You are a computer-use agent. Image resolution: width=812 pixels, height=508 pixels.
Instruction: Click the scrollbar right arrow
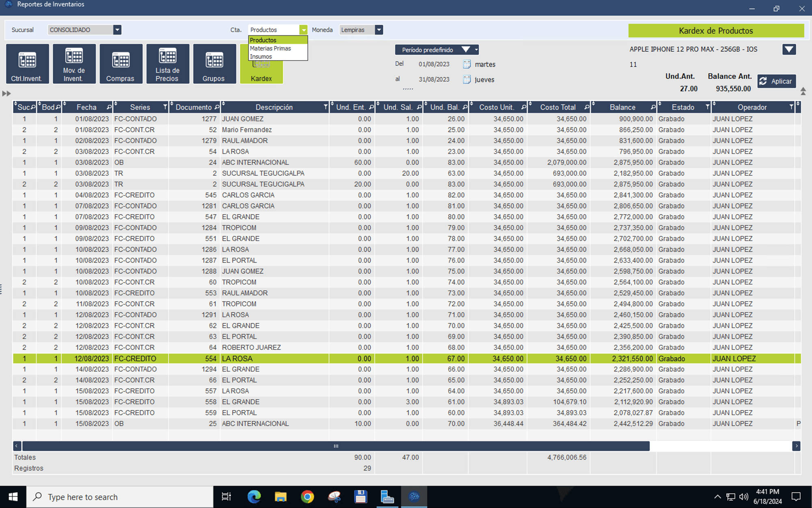(796, 446)
